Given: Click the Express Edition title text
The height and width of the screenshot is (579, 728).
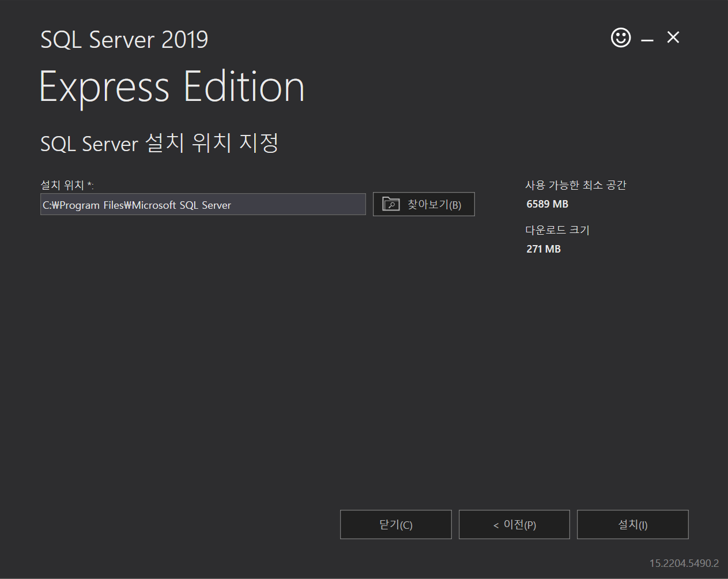Looking at the screenshot, I should click(172, 88).
